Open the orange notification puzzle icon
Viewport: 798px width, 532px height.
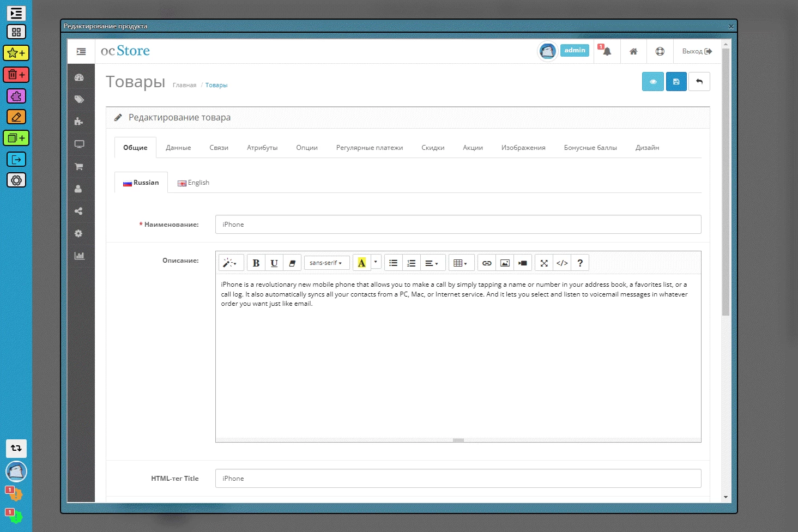point(15,493)
